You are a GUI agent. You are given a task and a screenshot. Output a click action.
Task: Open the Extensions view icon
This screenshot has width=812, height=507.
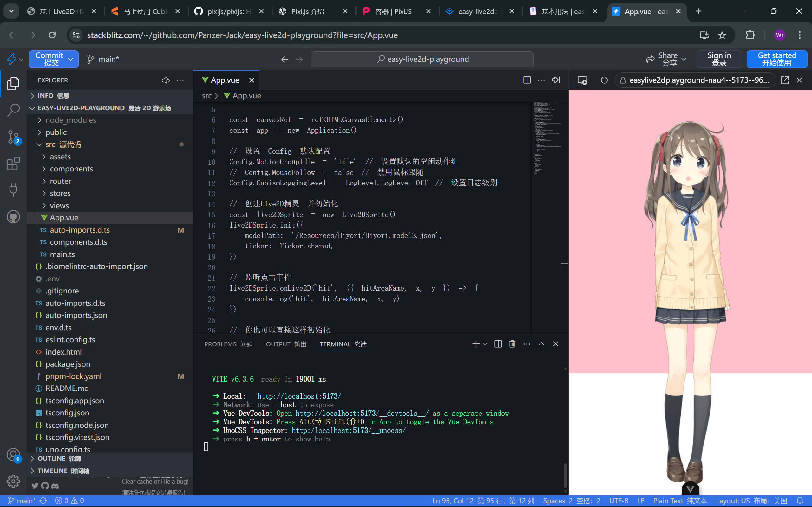click(13, 164)
